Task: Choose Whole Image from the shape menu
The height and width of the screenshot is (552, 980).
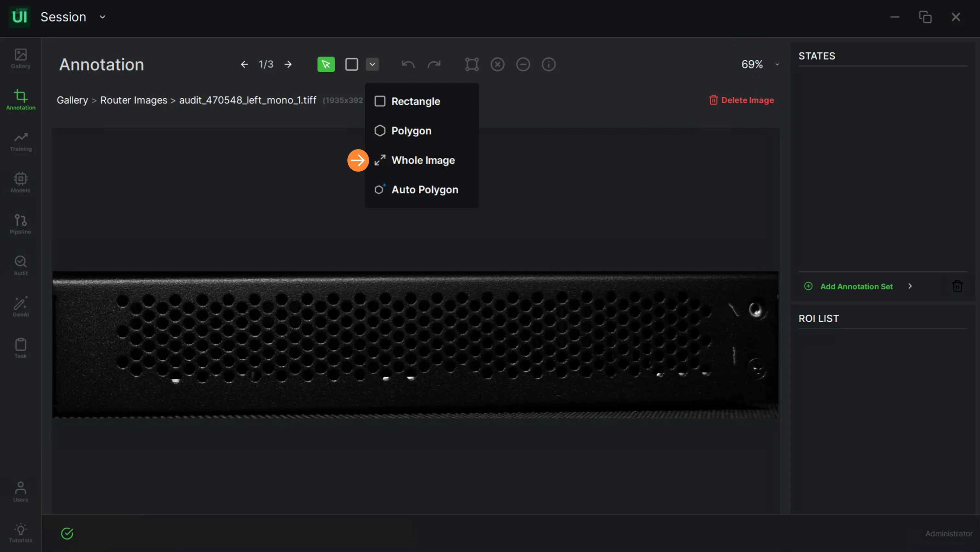Action: pos(422,160)
